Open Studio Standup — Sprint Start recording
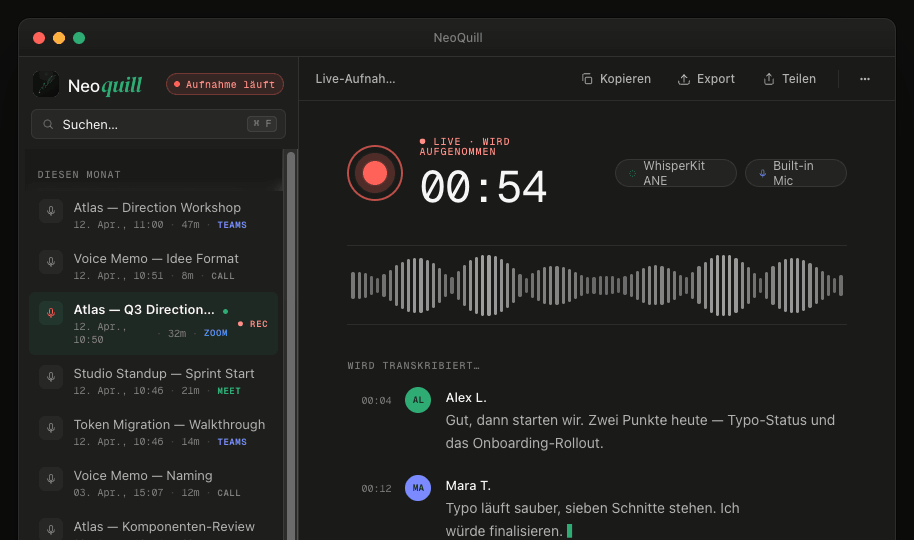This screenshot has width=914, height=540. tap(153, 381)
